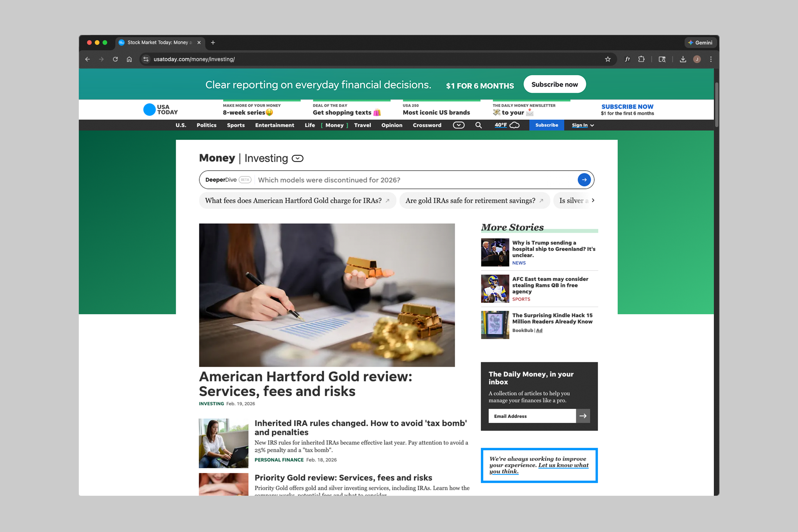Open the Sign In dropdown
This screenshot has height=532, width=798.
(x=583, y=125)
